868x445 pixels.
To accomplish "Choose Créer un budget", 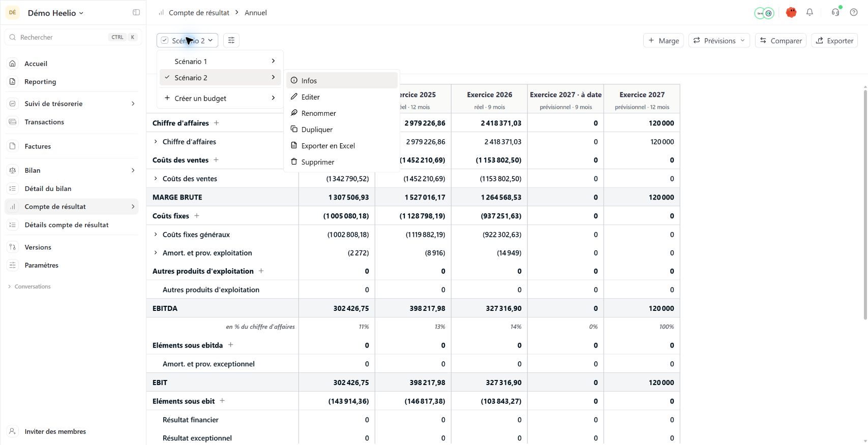I will coord(220,98).
